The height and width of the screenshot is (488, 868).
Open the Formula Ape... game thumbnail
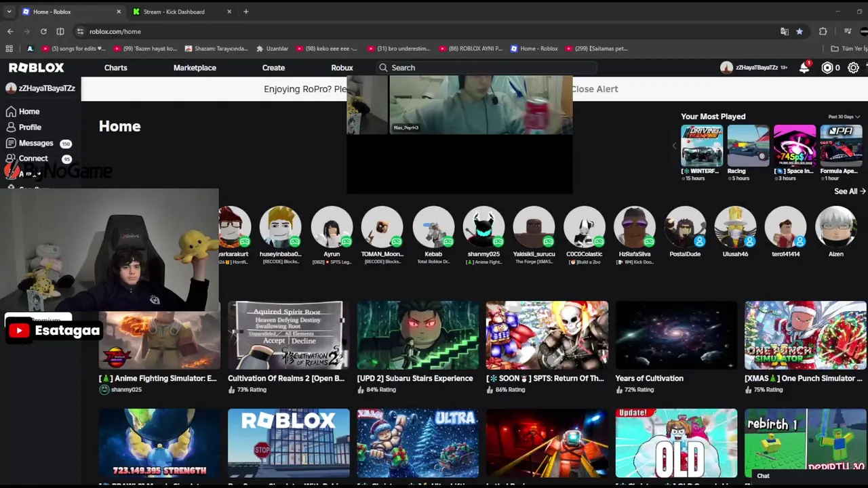pos(841,146)
